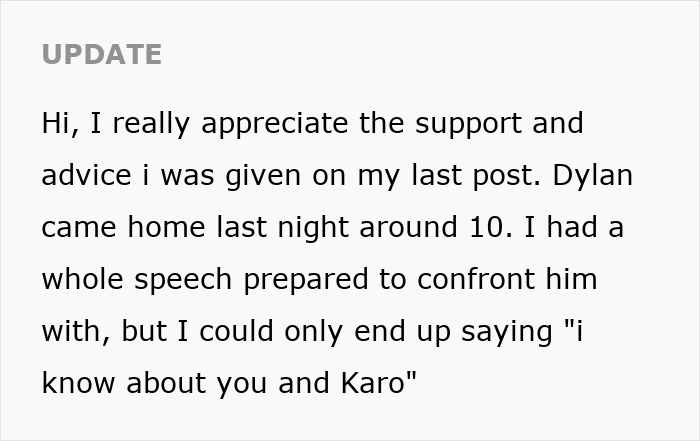
Task: Click the word "given"
Action: [x=262, y=175]
